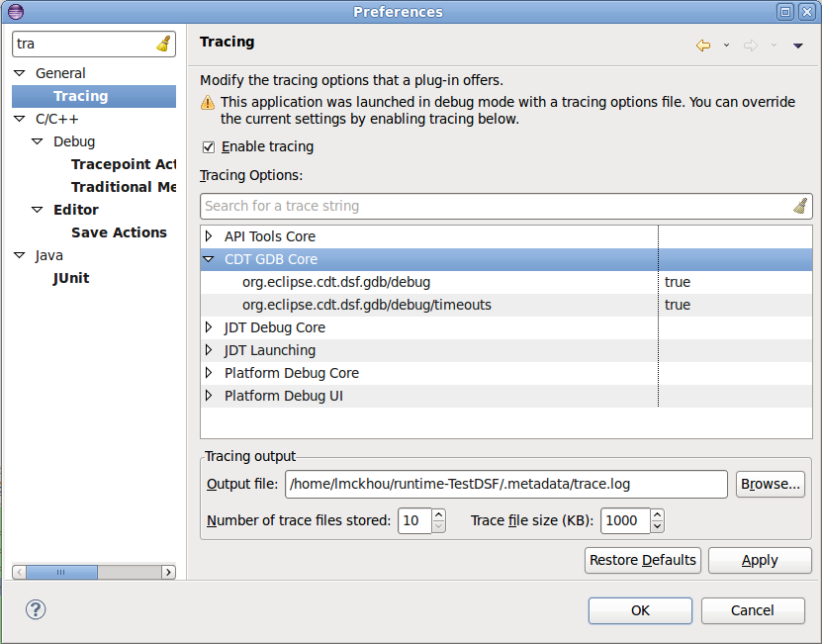
Task: Open the preferences page view menu triangle
Action: 798,46
